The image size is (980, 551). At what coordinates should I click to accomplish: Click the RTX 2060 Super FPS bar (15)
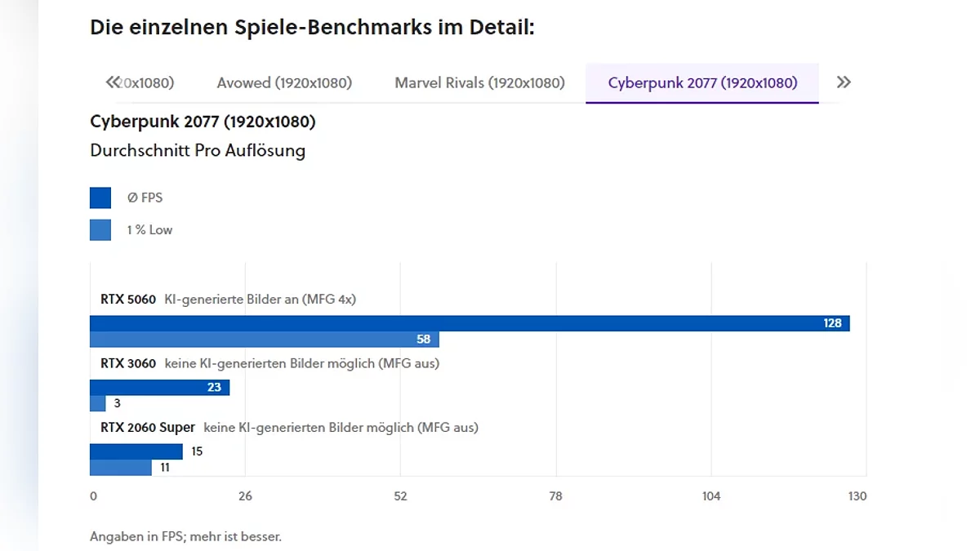(x=136, y=451)
